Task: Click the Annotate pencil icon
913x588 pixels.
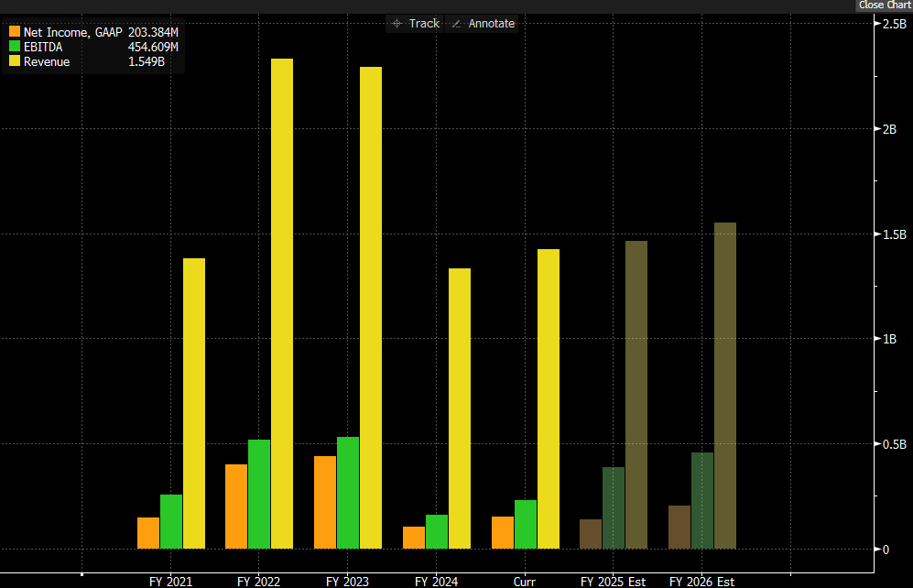Action: (x=457, y=24)
